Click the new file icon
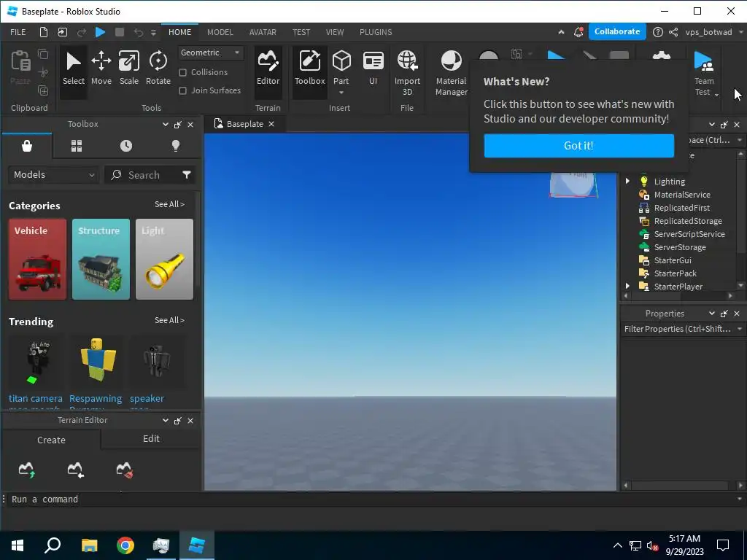 click(x=43, y=32)
